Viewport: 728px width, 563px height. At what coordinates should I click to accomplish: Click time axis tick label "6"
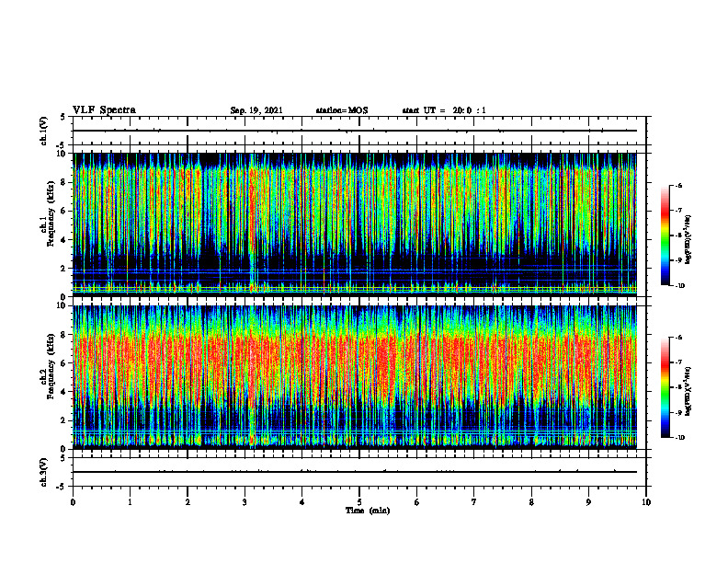pyautogui.click(x=417, y=502)
